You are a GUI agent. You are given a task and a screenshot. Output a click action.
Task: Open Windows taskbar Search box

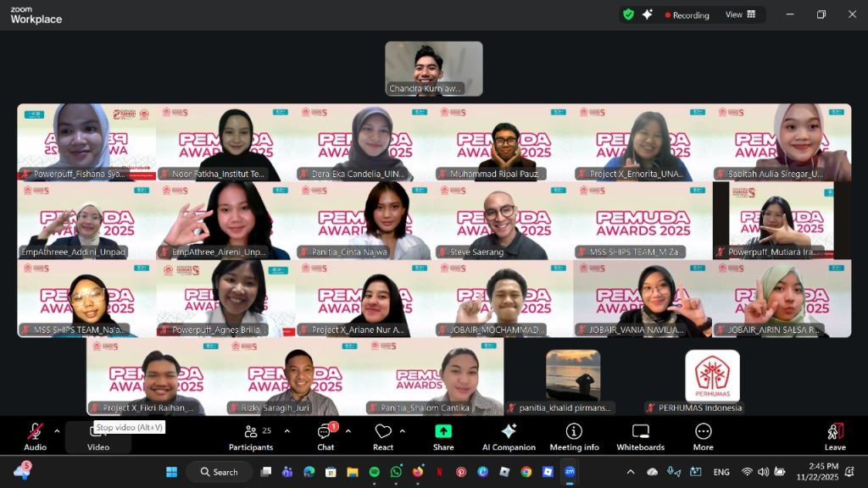coord(220,472)
